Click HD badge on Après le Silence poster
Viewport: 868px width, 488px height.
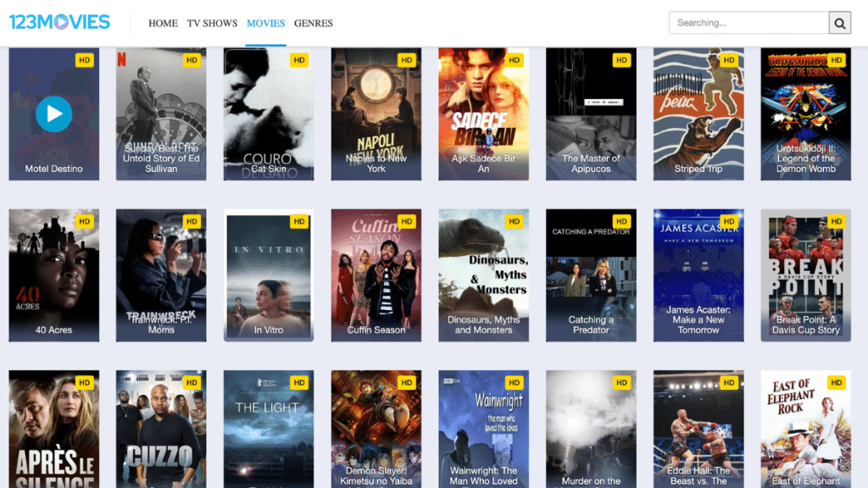click(84, 382)
